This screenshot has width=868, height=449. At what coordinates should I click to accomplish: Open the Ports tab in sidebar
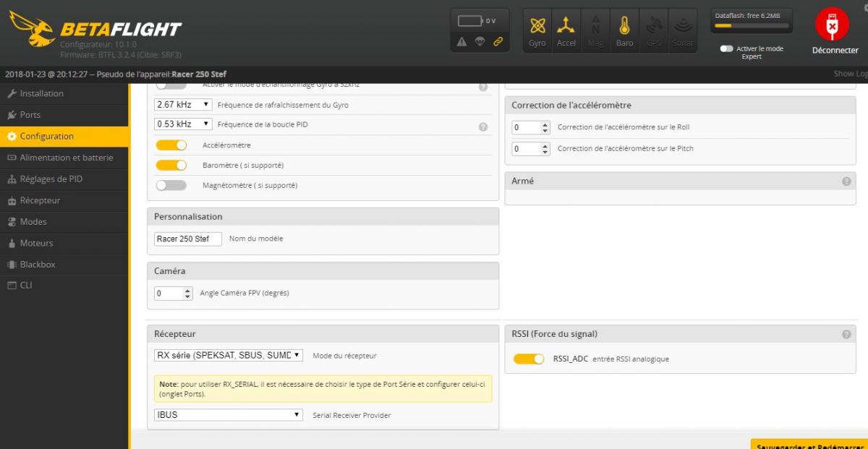click(30, 115)
